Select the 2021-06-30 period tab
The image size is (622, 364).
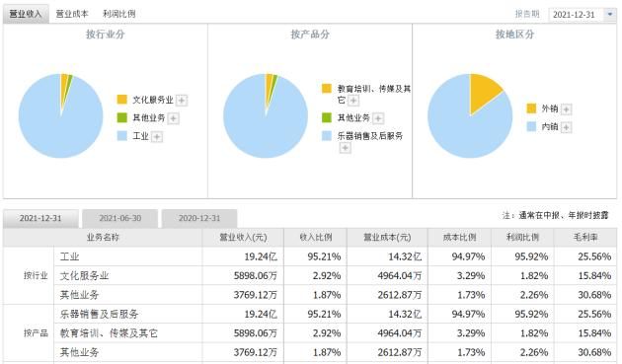tap(120, 218)
